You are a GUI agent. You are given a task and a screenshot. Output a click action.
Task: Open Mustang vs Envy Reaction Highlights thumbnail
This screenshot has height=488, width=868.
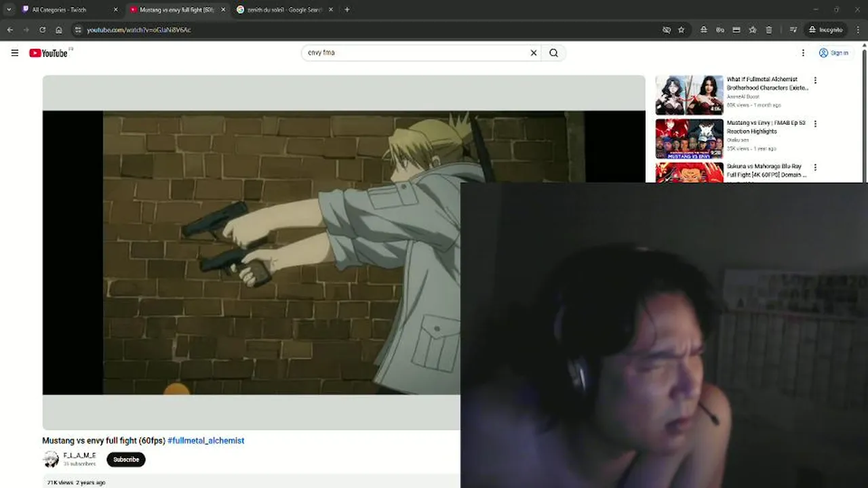[689, 139]
